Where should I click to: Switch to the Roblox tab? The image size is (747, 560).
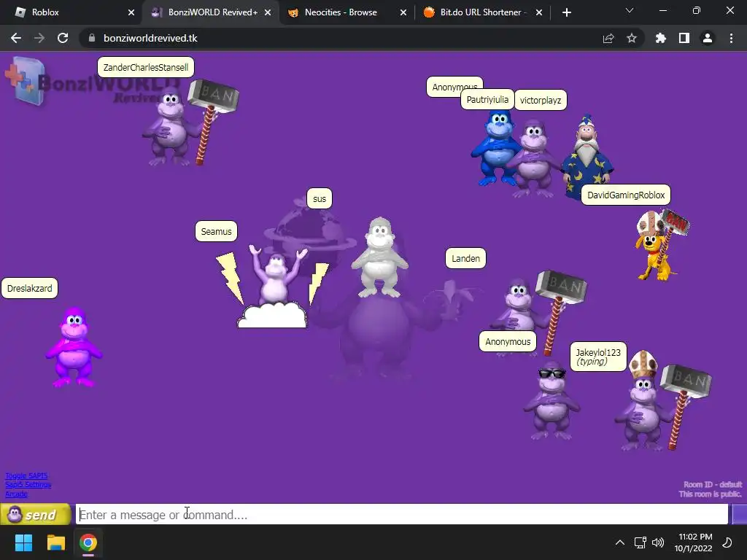[x=71, y=12]
